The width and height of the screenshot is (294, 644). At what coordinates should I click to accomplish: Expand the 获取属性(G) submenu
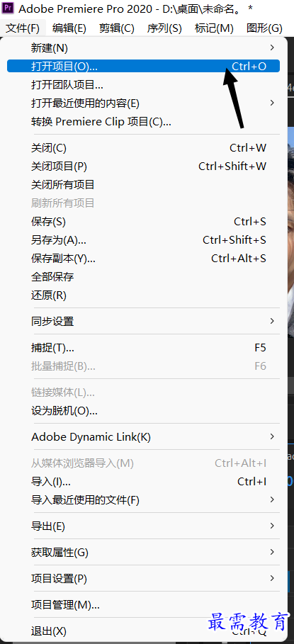point(143,553)
